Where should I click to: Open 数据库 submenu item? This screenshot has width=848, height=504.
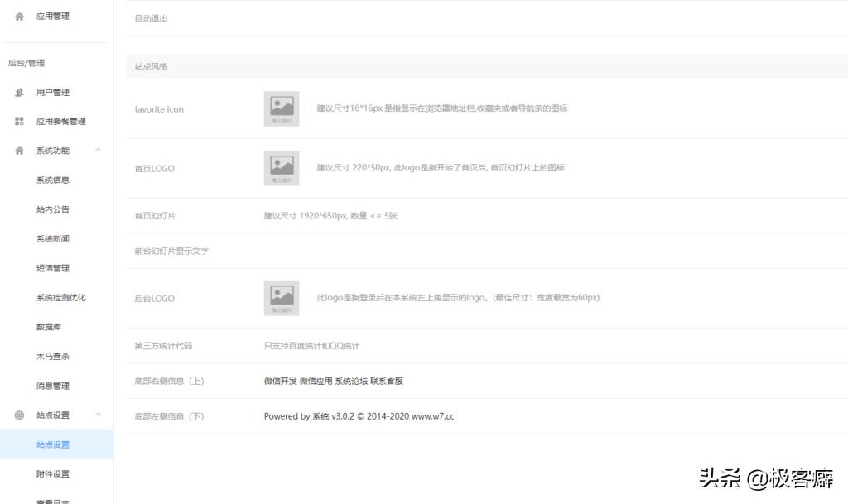pos(49,327)
